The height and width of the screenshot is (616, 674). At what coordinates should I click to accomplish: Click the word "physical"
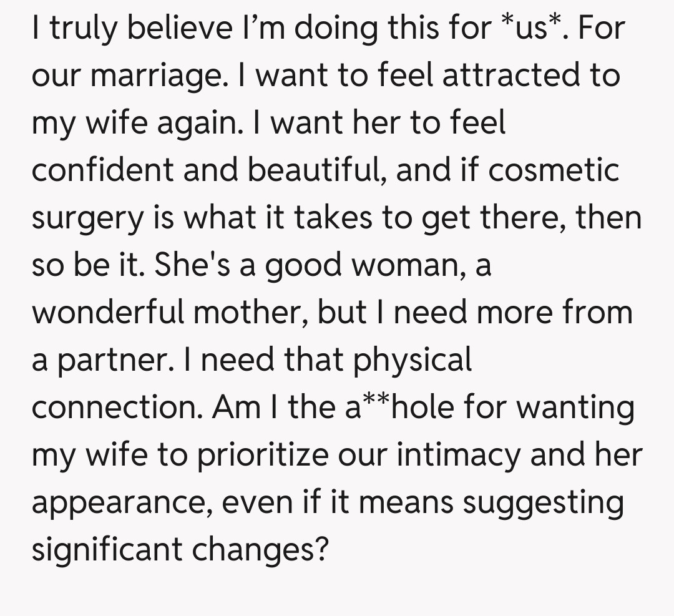coord(413,360)
